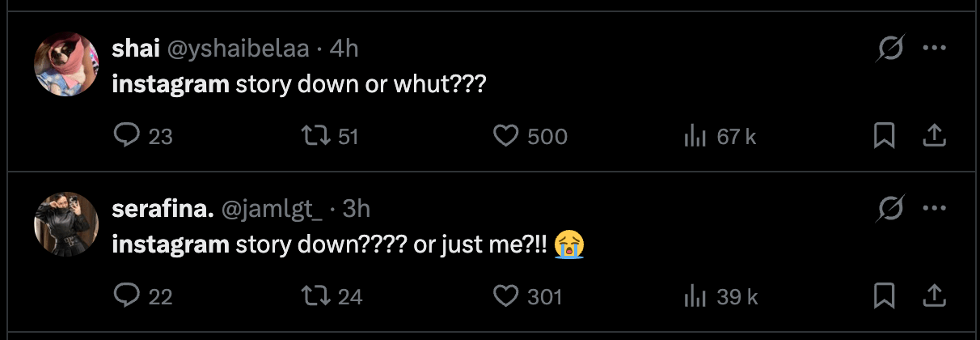This screenshot has height=340, width=980.
Task: Share serafina's tweet
Action: (934, 296)
